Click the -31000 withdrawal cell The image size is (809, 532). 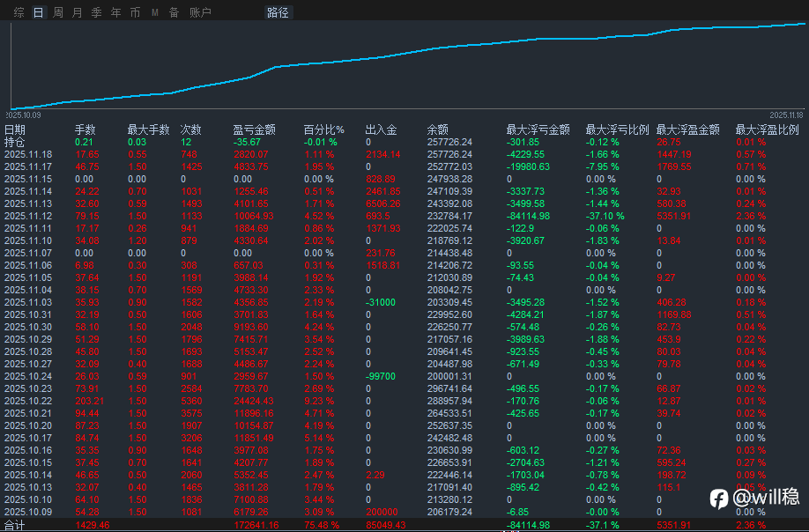click(380, 303)
